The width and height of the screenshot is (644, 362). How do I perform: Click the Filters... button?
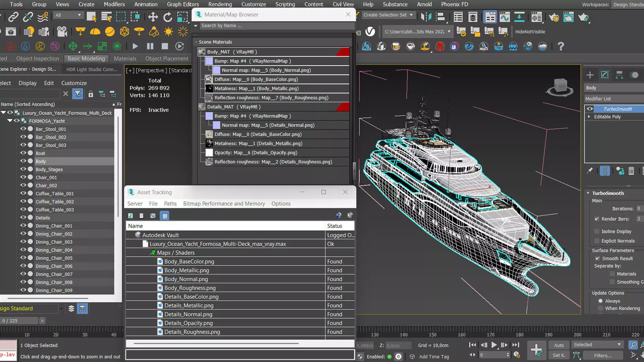click(x=602, y=355)
